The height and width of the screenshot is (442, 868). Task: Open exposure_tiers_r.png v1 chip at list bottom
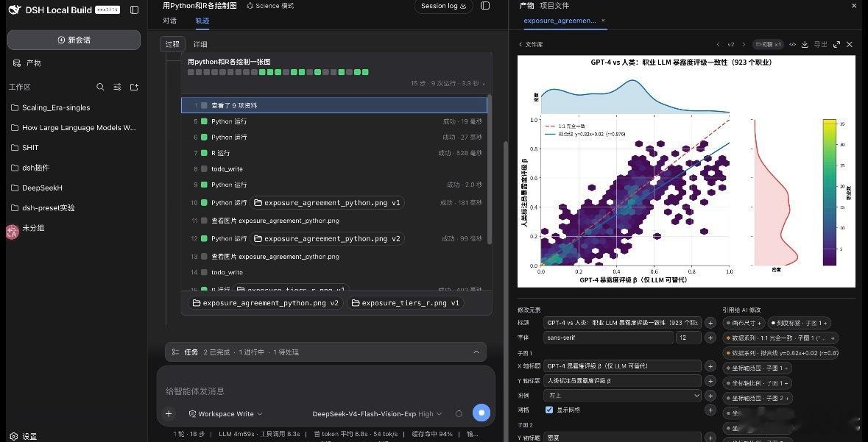pos(405,303)
